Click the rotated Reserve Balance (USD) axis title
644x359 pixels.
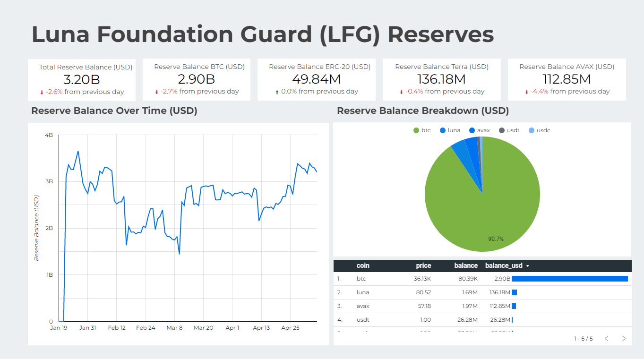click(x=36, y=228)
